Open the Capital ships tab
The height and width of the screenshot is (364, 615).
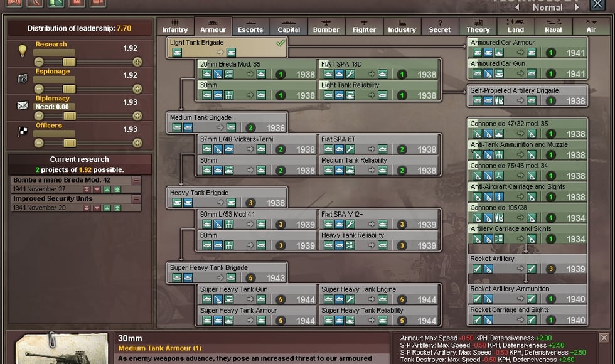pyautogui.click(x=289, y=26)
